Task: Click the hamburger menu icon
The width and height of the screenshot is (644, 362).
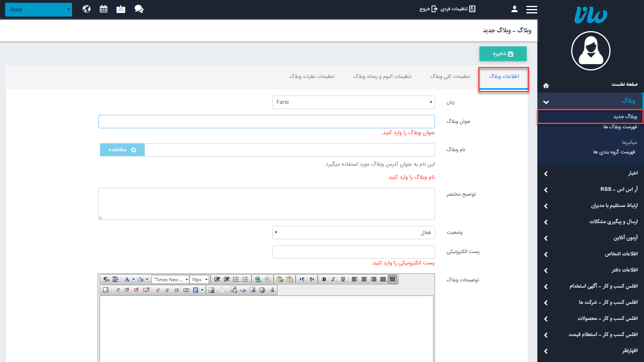Action: 531,9
